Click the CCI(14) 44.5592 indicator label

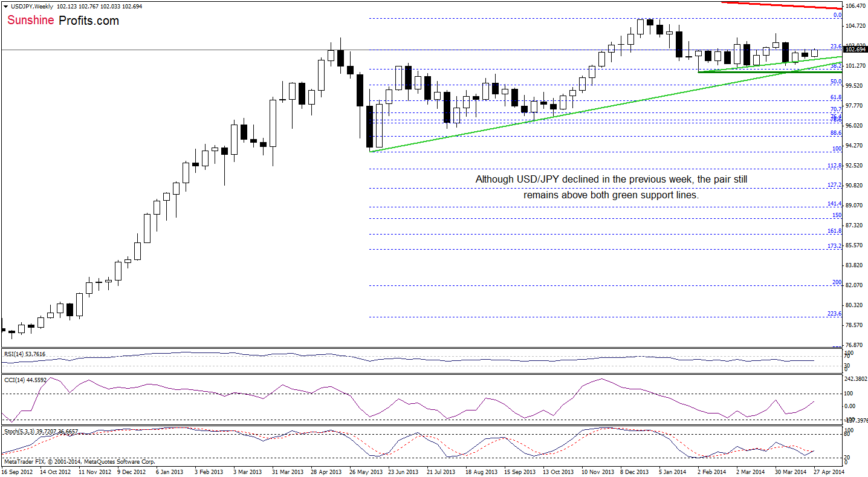[x=25, y=380]
